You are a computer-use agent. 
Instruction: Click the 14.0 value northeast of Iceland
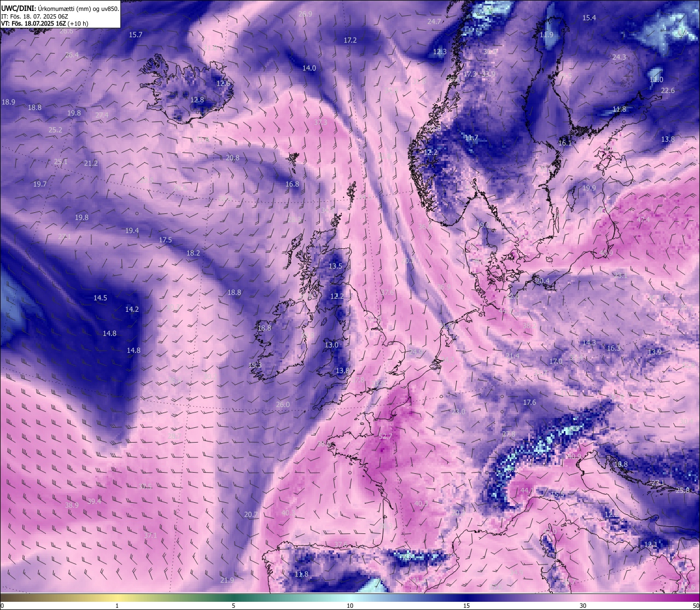pos(309,68)
